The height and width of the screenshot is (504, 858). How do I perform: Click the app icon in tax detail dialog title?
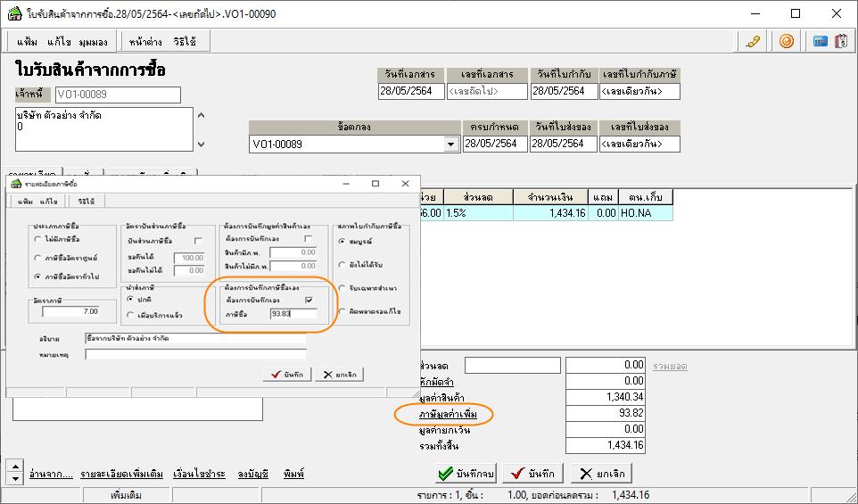tap(16, 184)
